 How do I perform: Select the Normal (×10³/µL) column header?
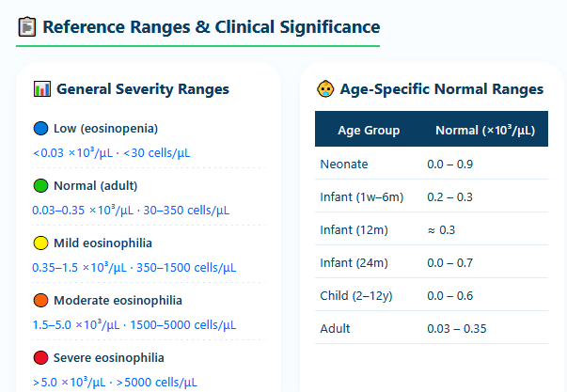(x=485, y=131)
